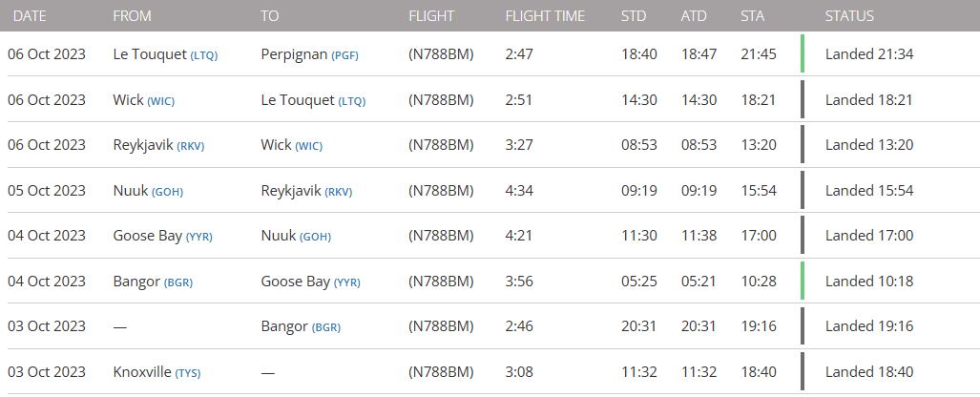Open Reykjavik (RKV) in the From column
Image resolution: width=980 pixels, height=397 pixels.
[x=158, y=145]
